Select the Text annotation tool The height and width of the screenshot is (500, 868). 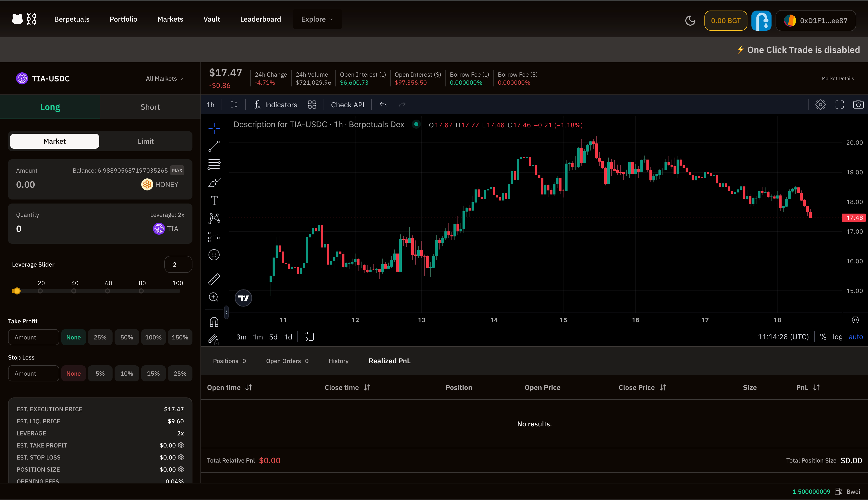(214, 201)
